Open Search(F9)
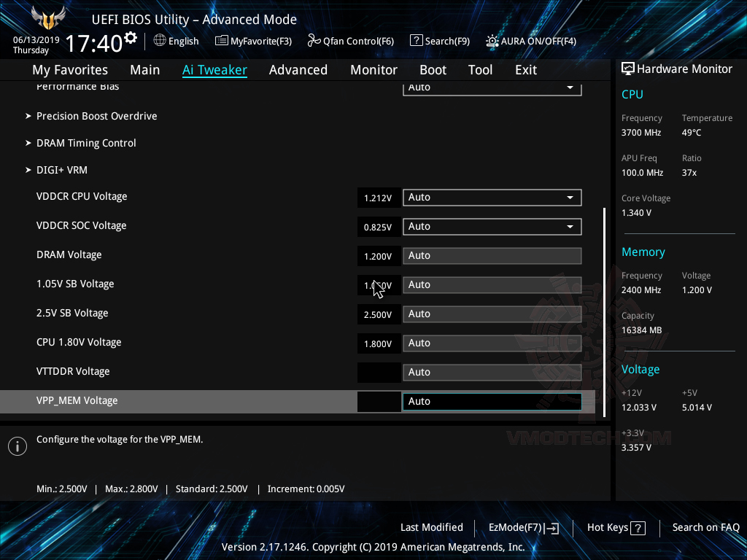Screen dimensions: 747x560 pyautogui.click(x=440, y=41)
